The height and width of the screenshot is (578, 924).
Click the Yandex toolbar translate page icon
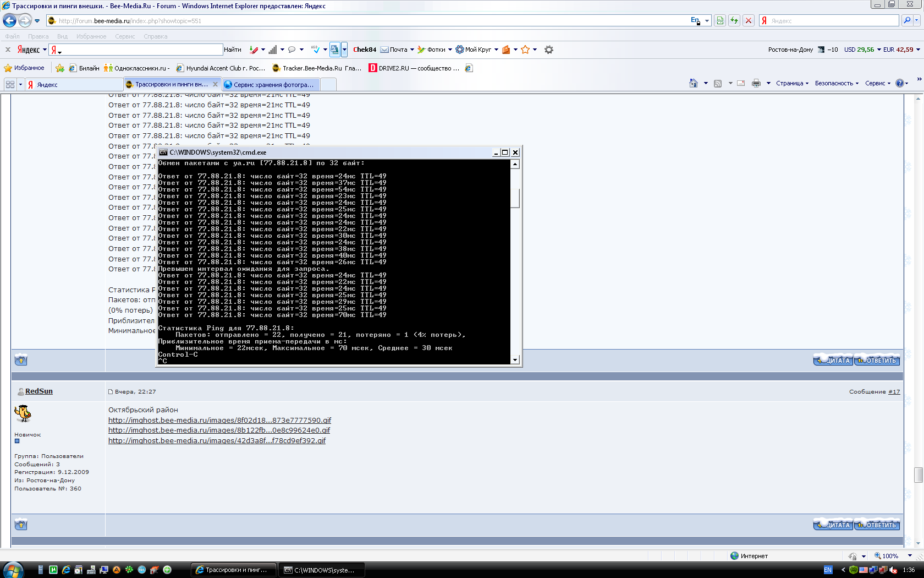[334, 50]
